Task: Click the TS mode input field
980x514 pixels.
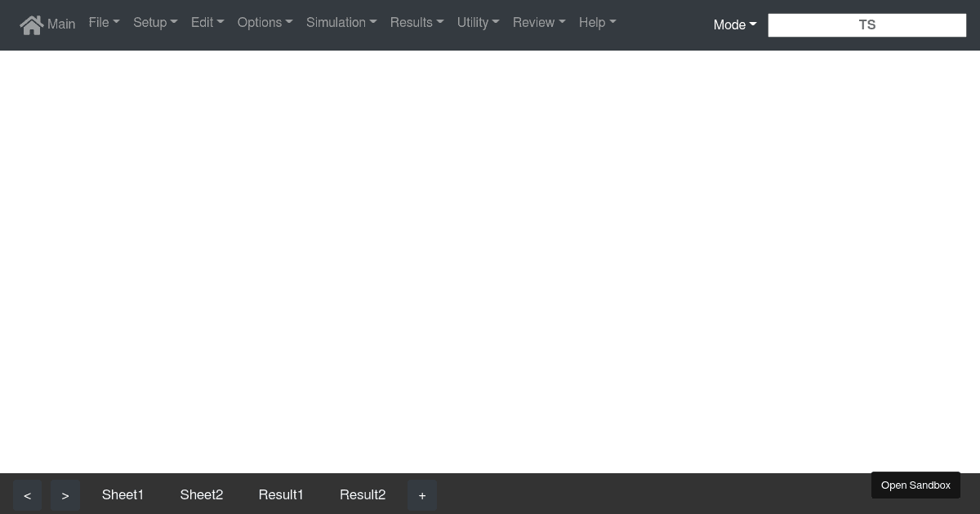Action: (867, 25)
